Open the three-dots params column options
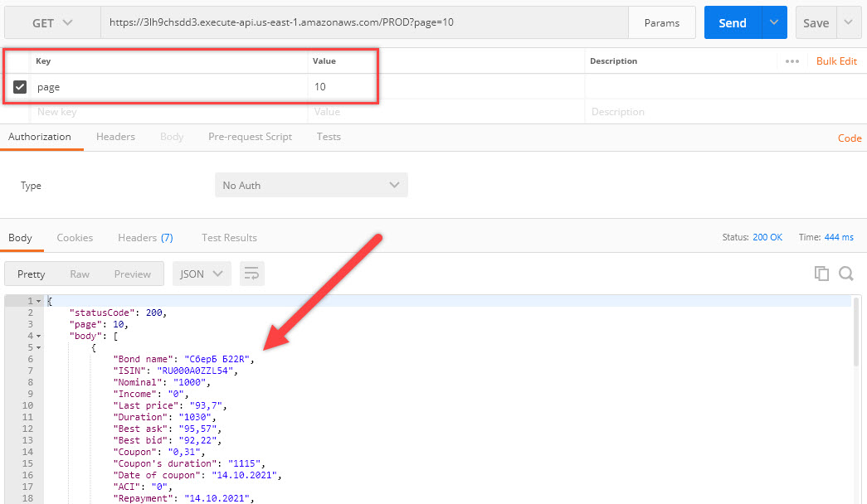Viewport: 867px width, 504px height. [792, 61]
